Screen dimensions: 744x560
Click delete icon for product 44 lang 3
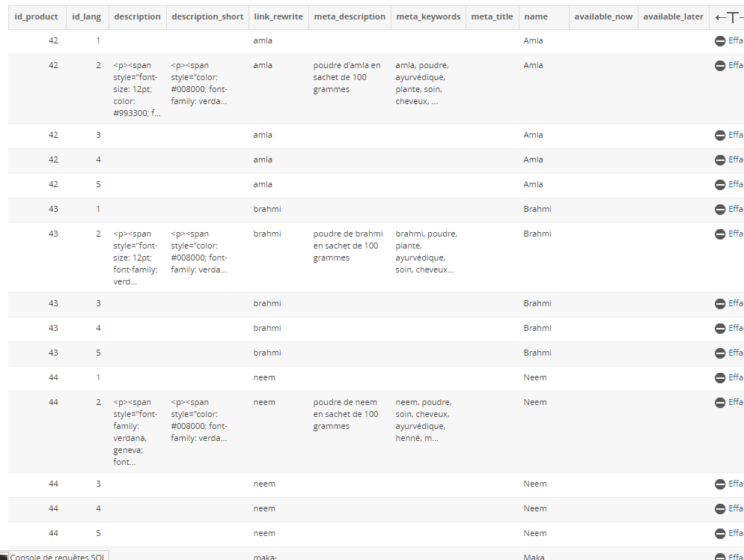pyautogui.click(x=720, y=484)
